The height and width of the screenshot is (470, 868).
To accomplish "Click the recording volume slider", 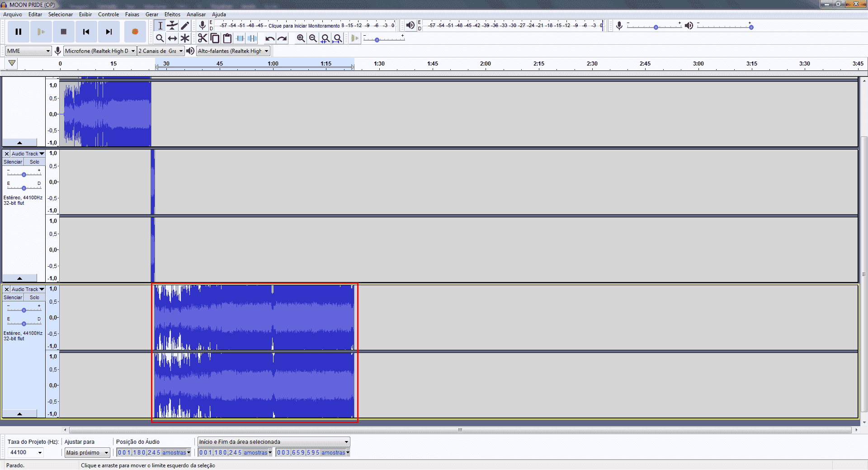I will [654, 27].
